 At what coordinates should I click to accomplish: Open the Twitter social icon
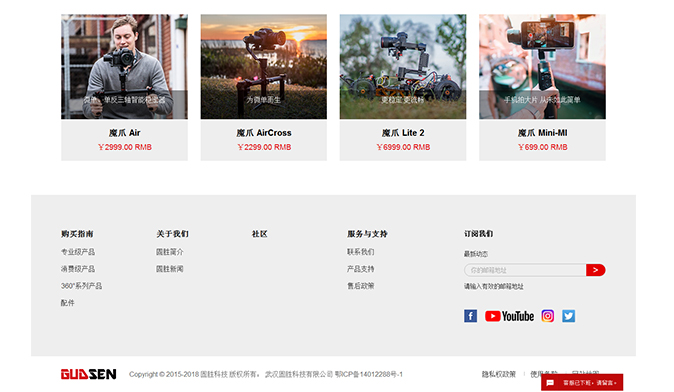[568, 316]
